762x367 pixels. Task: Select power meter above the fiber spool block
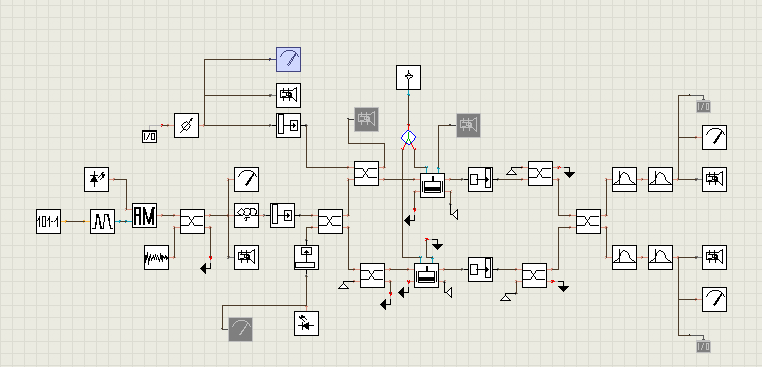pos(246,179)
